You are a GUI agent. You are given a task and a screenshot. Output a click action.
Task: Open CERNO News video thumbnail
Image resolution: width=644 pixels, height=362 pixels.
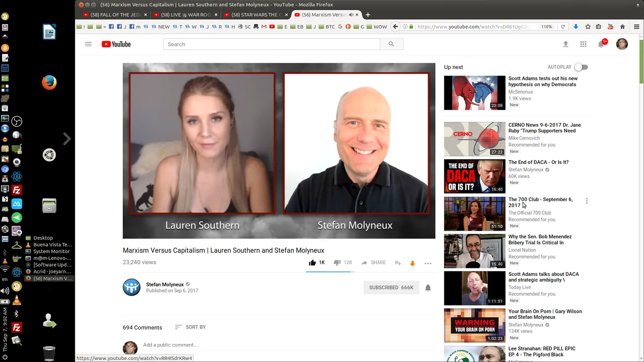(x=474, y=139)
